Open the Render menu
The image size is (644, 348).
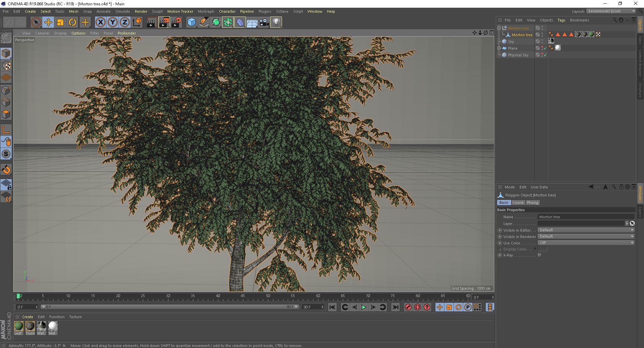(141, 11)
